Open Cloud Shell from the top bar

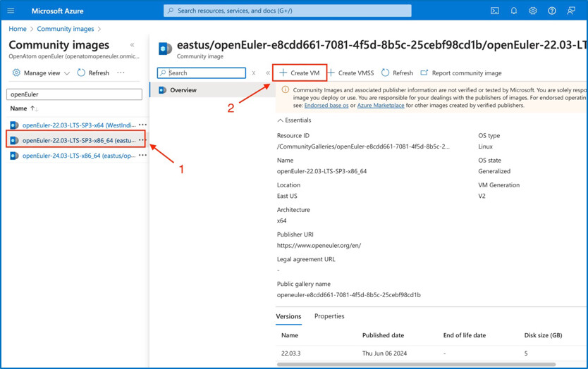pyautogui.click(x=495, y=11)
